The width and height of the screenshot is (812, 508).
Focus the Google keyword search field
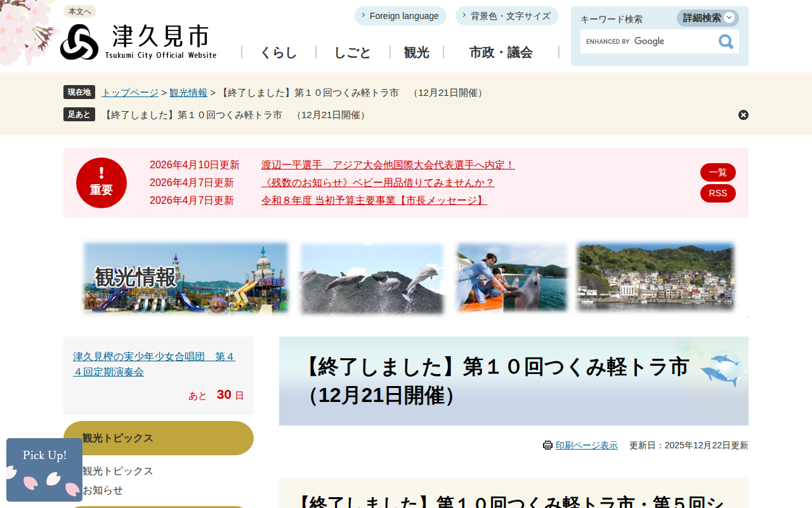coord(647,41)
